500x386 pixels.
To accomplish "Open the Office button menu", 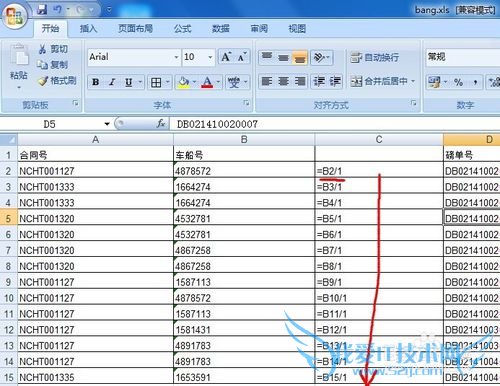I will [14, 16].
